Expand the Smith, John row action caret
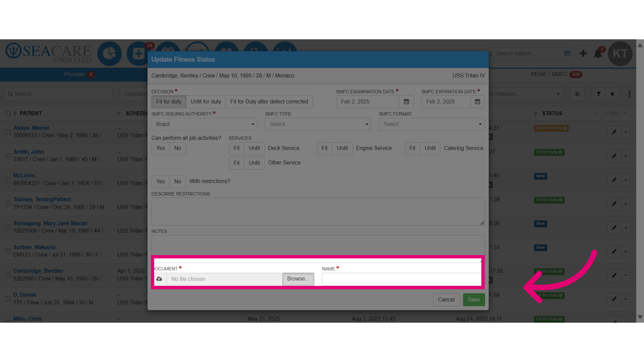The image size is (644, 362). click(626, 156)
